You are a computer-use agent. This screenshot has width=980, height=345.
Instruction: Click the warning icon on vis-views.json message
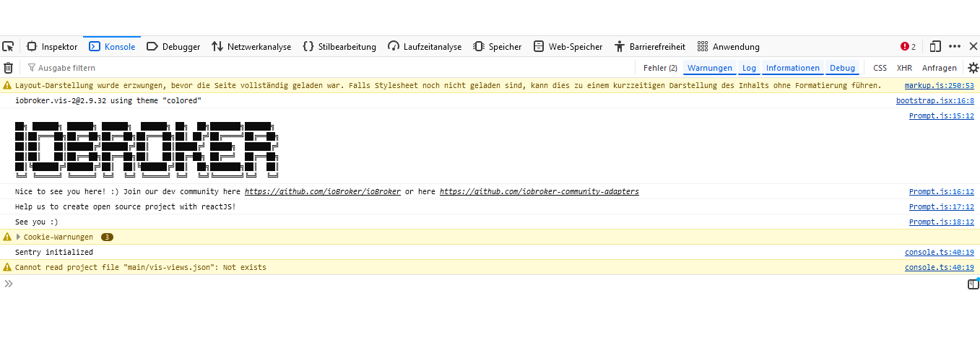(x=7, y=268)
